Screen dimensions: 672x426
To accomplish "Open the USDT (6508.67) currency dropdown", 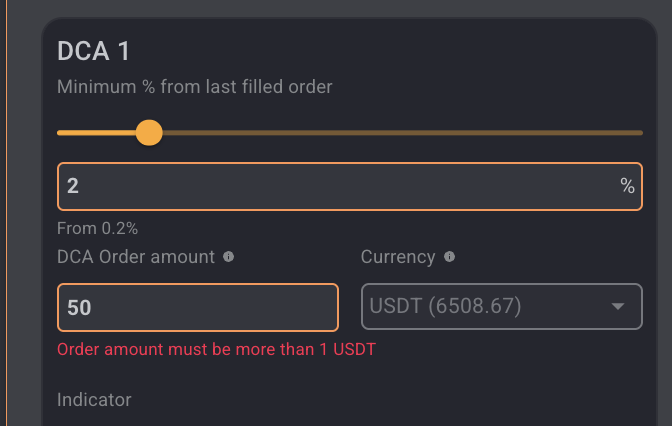I will (x=502, y=306).
